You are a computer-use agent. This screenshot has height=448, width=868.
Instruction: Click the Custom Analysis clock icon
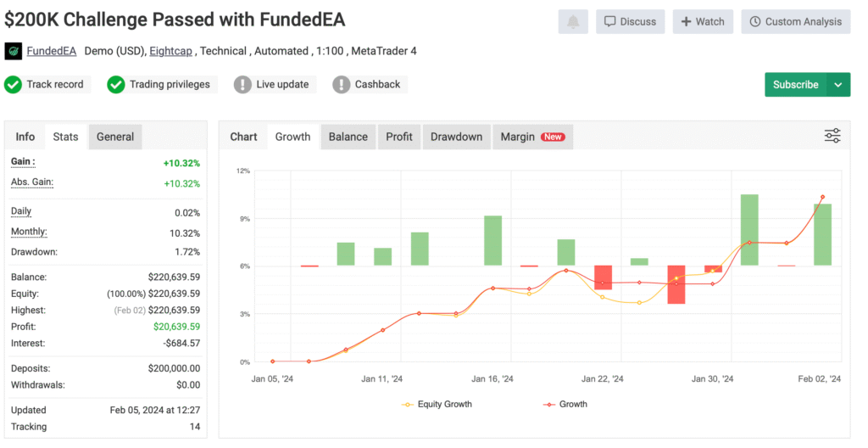pyautogui.click(x=755, y=21)
